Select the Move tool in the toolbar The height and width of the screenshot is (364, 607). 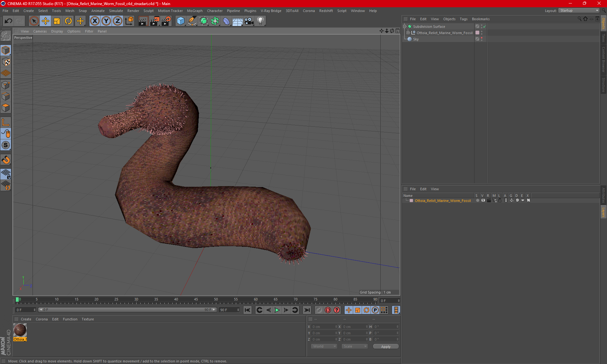(x=46, y=21)
